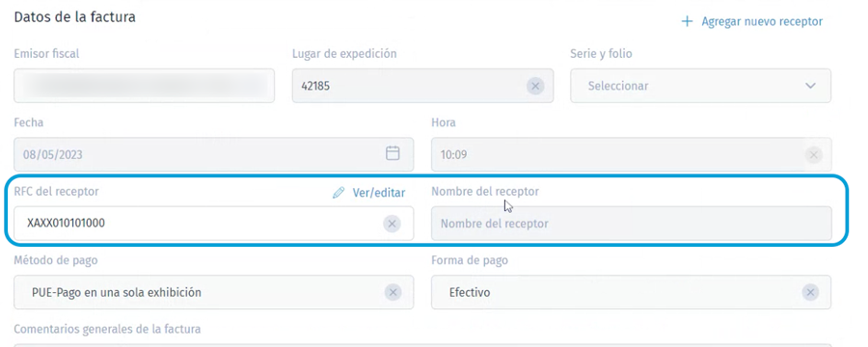Click the Agregar nuevo receptor link

pyautogui.click(x=751, y=21)
